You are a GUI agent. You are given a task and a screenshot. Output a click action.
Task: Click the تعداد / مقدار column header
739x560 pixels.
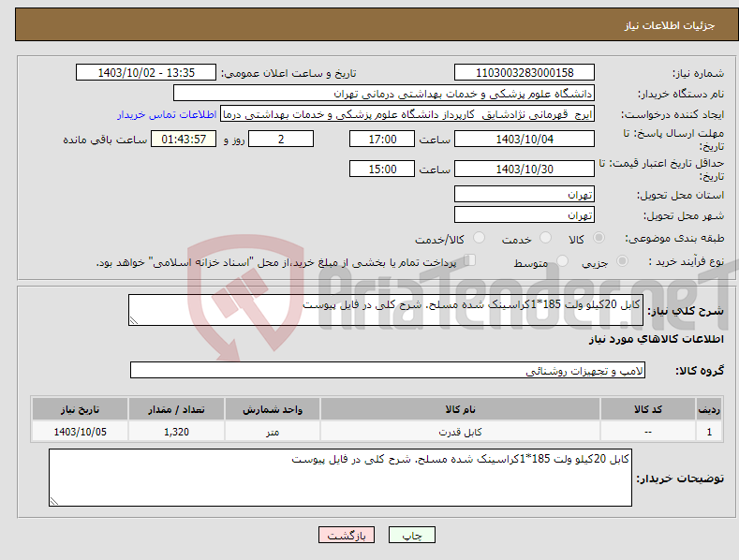(x=176, y=409)
